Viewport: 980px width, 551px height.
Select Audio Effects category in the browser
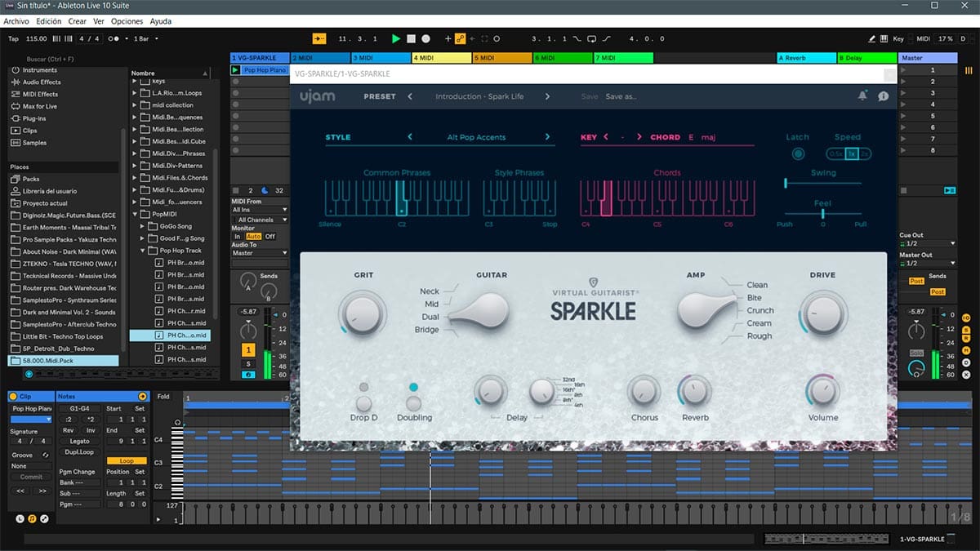point(41,82)
